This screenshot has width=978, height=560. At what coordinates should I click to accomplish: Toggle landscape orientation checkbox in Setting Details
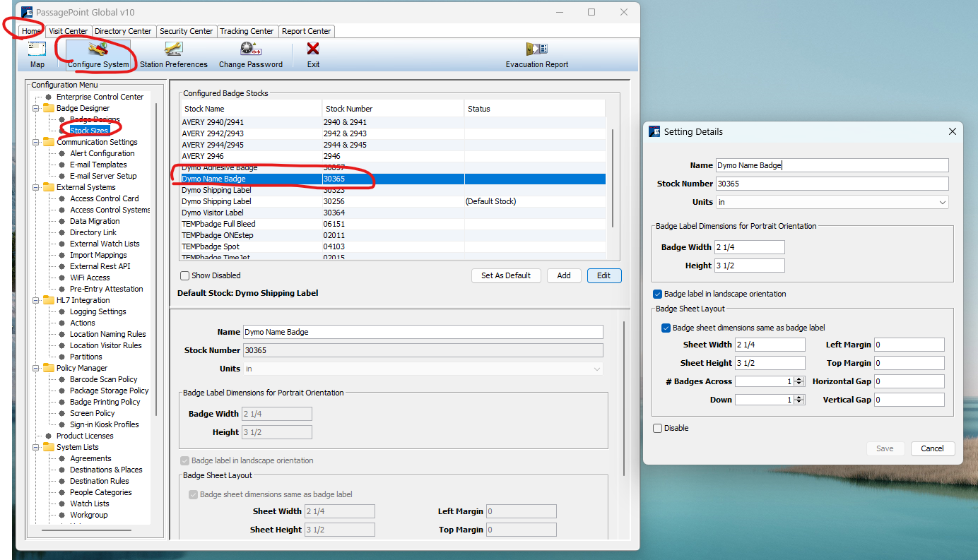658,294
